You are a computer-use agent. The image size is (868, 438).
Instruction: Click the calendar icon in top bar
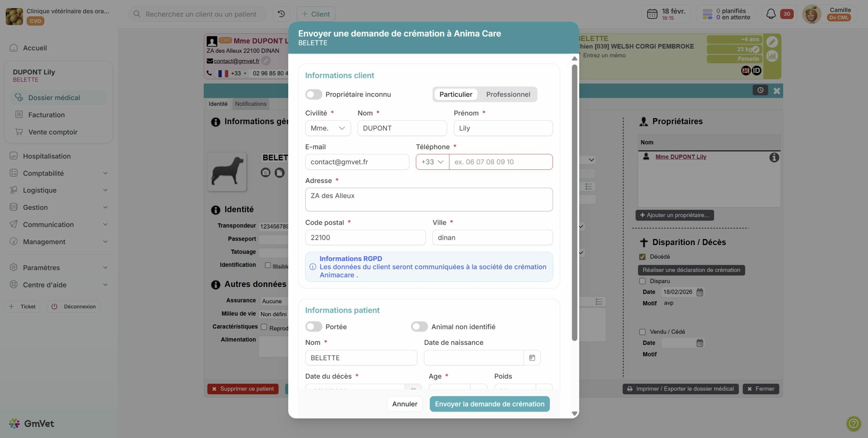pos(652,14)
